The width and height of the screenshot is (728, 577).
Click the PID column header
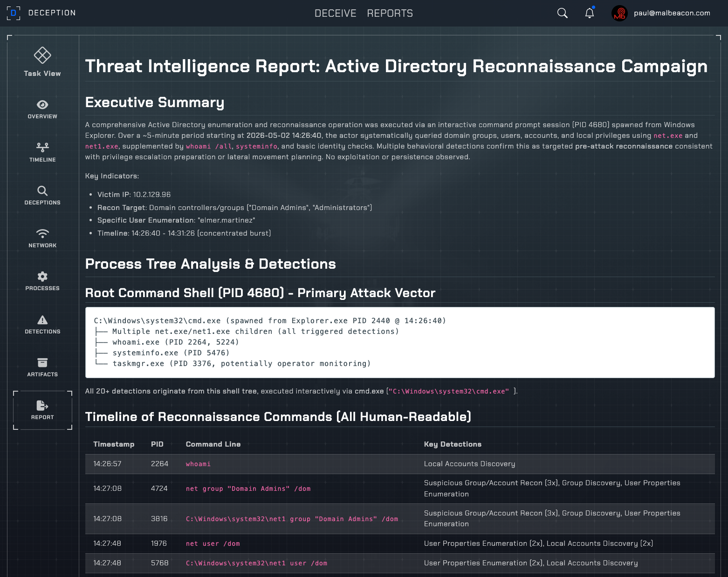point(157,444)
